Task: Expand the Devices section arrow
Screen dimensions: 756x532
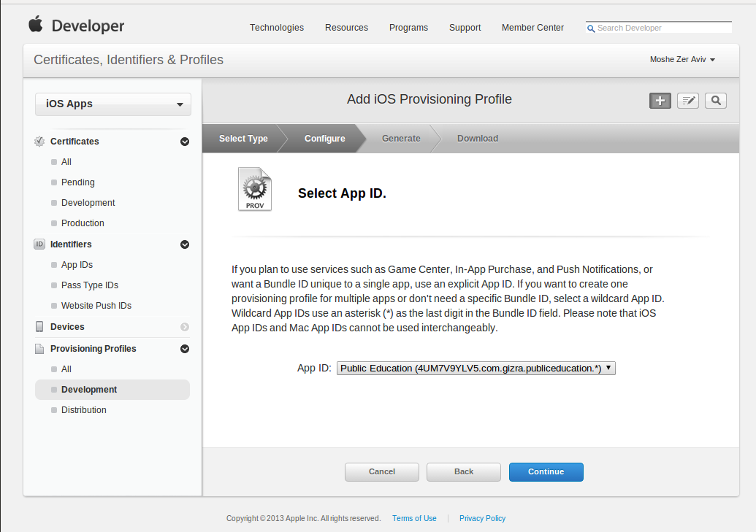Action: coord(185,327)
